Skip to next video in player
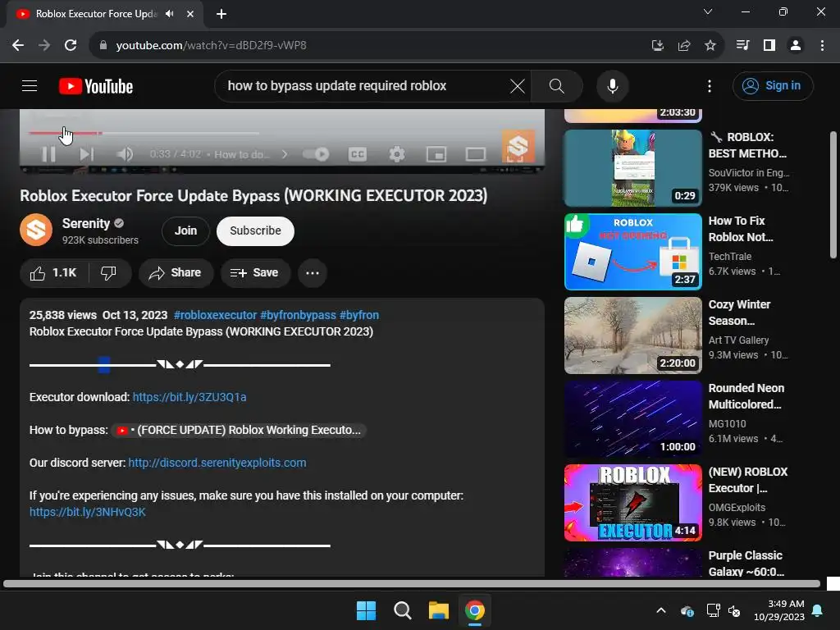 point(87,154)
